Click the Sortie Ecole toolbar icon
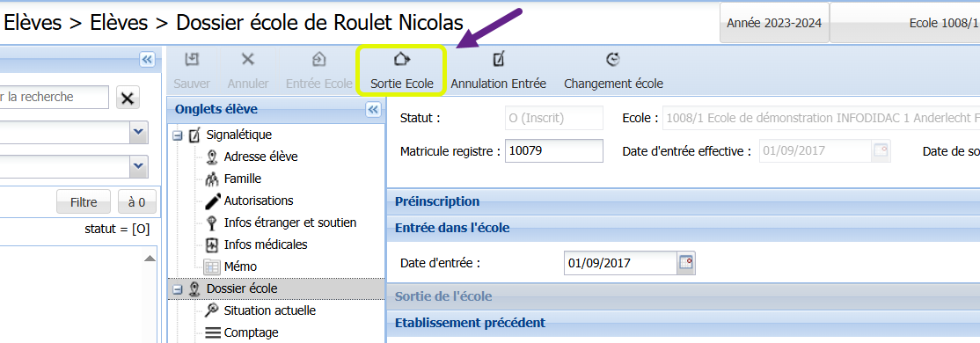 (x=401, y=59)
